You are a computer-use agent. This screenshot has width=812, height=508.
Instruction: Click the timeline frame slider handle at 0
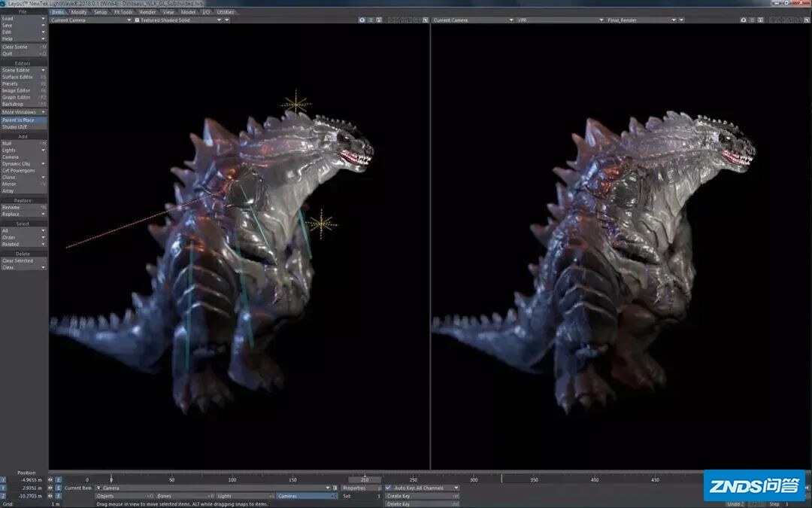click(111, 479)
